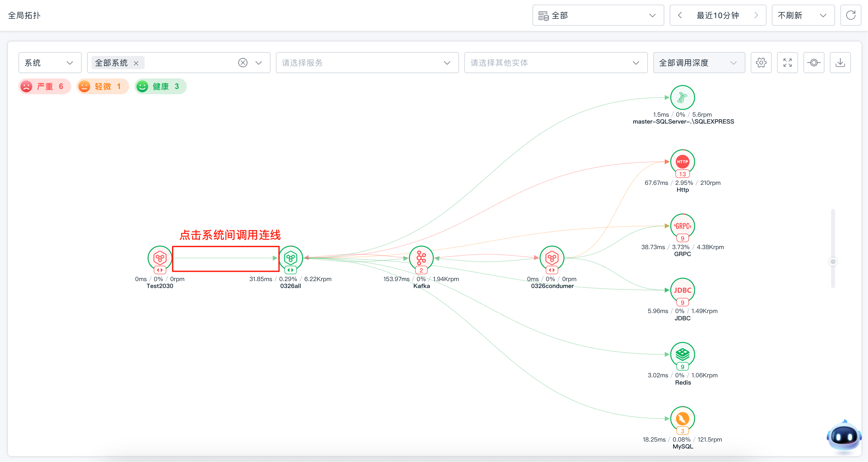The image size is (868, 462).
Task: Toggle the 健康 3 status filter
Action: point(161,87)
